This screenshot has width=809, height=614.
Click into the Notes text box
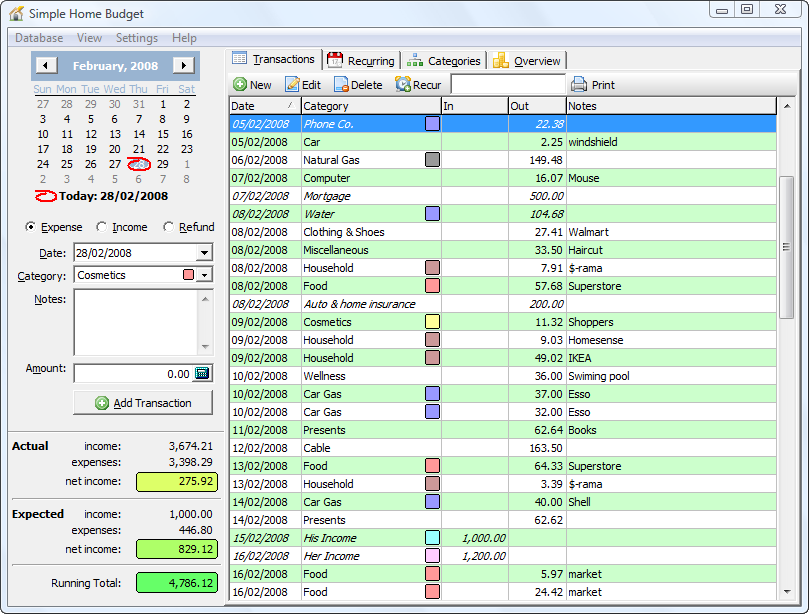click(x=136, y=321)
